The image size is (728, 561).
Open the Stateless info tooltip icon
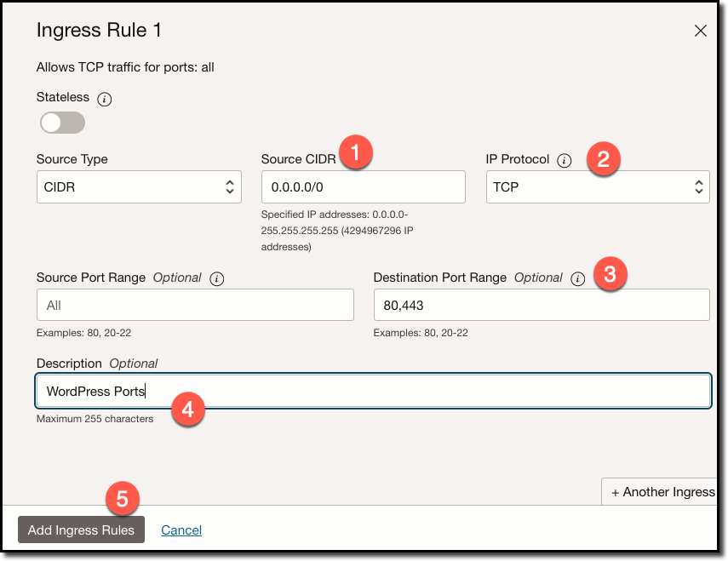[104, 98]
